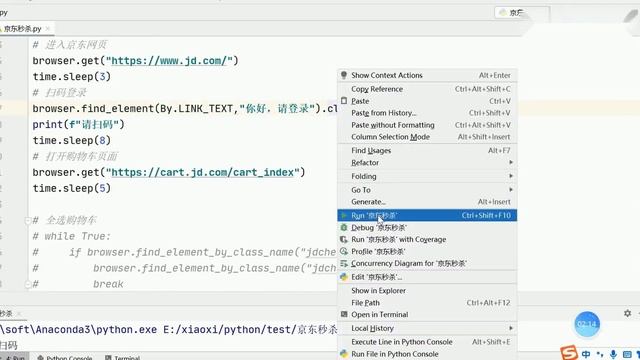Click the Sogou input method S icon
Viewport: 640px width, 360px height.
(x=568, y=353)
